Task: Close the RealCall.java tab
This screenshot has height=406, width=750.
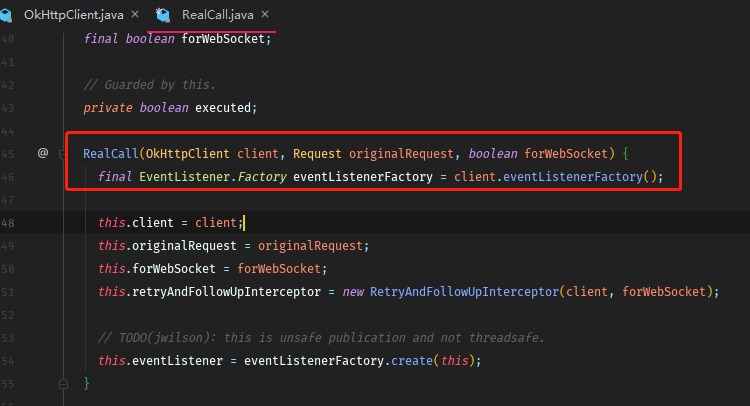Action: click(265, 14)
